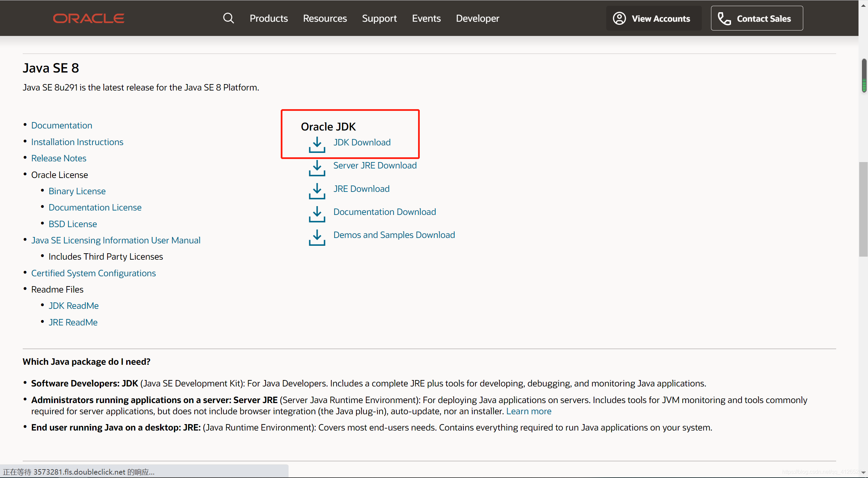Open the Release Notes link
The height and width of the screenshot is (478, 868).
[x=59, y=158]
